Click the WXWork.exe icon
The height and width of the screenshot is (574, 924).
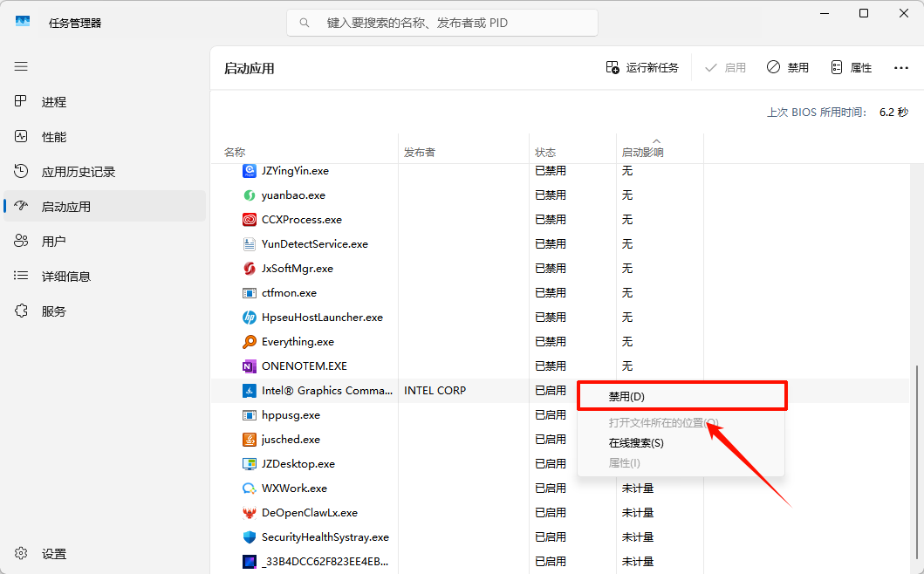point(250,489)
